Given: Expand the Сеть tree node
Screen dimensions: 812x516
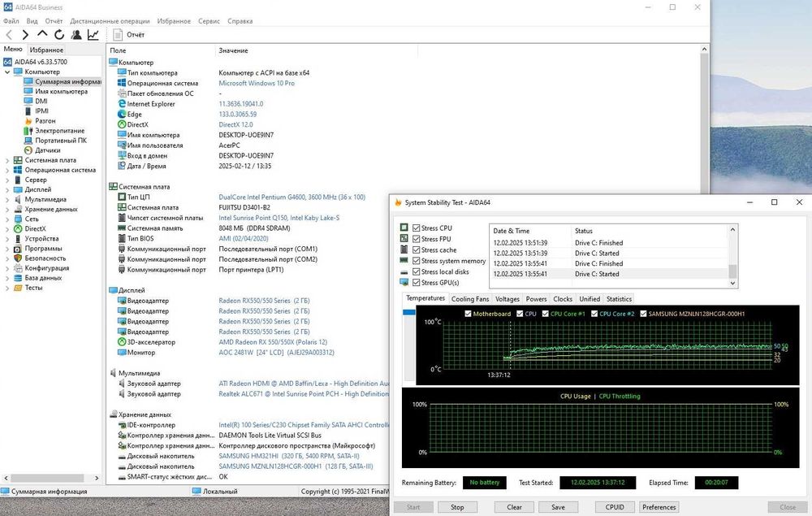Looking at the screenshot, I should point(7,219).
